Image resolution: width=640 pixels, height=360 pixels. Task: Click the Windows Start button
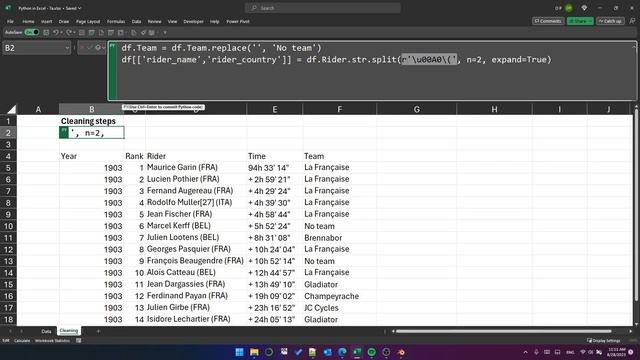click(x=240, y=352)
